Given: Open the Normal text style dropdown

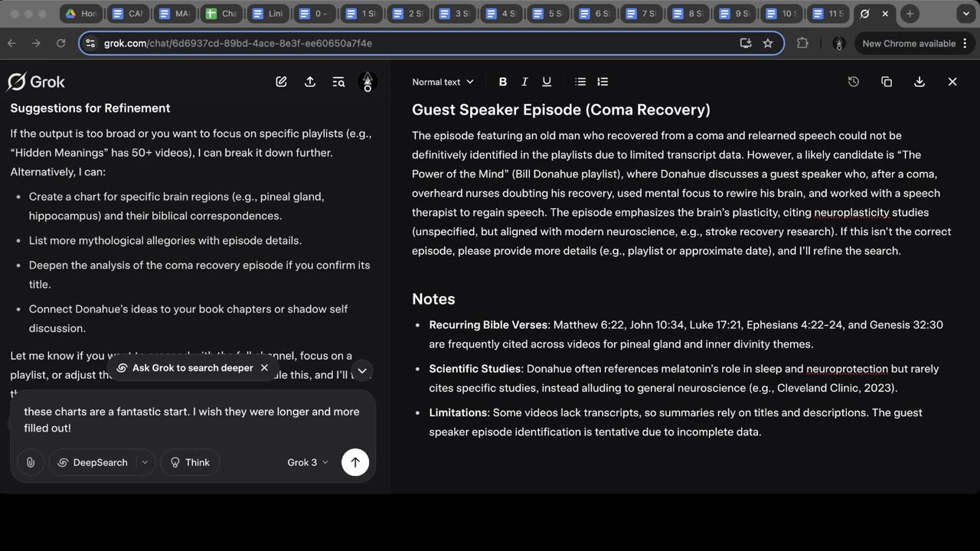Looking at the screenshot, I should point(443,82).
